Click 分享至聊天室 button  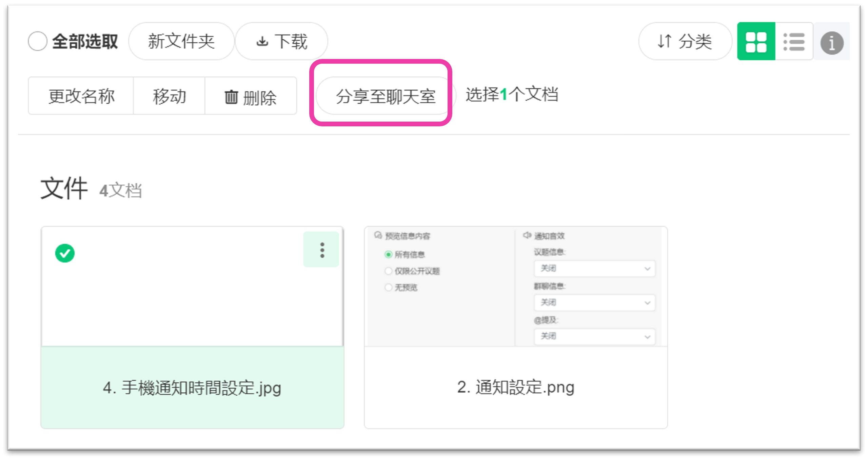point(385,96)
